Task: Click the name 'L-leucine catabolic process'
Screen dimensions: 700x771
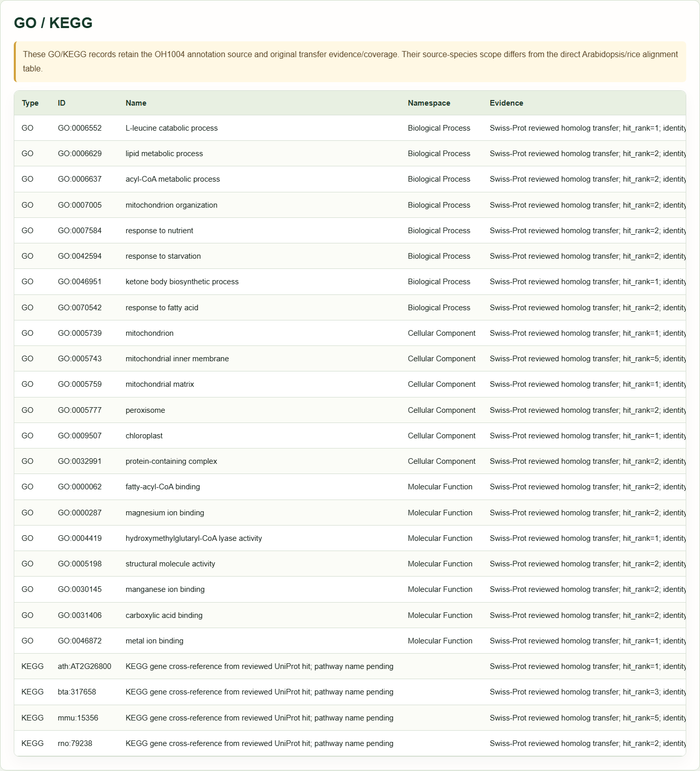Action: pos(171,128)
